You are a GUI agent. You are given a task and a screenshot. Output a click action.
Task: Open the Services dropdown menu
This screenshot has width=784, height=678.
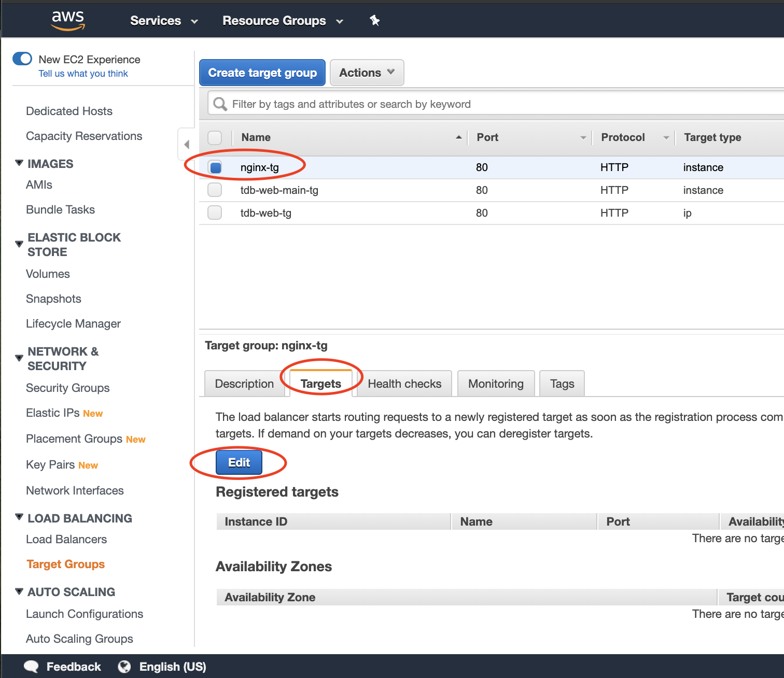coord(164,21)
